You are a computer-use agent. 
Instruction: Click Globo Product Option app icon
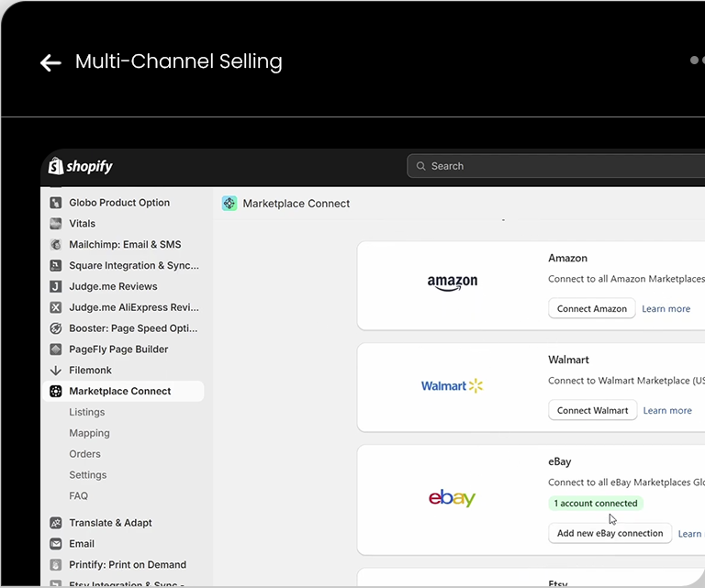[x=56, y=203]
